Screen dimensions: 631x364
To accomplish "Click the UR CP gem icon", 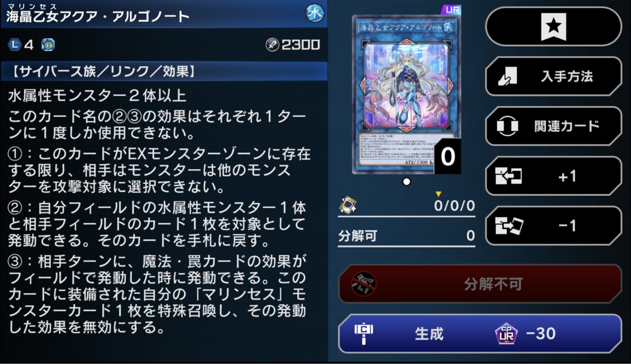I will [x=506, y=333].
